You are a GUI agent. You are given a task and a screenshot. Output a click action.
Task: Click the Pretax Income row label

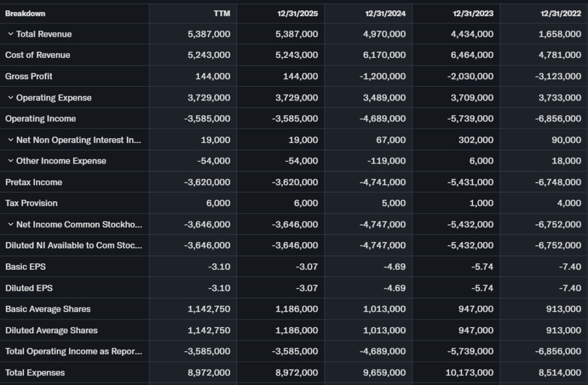click(x=33, y=182)
